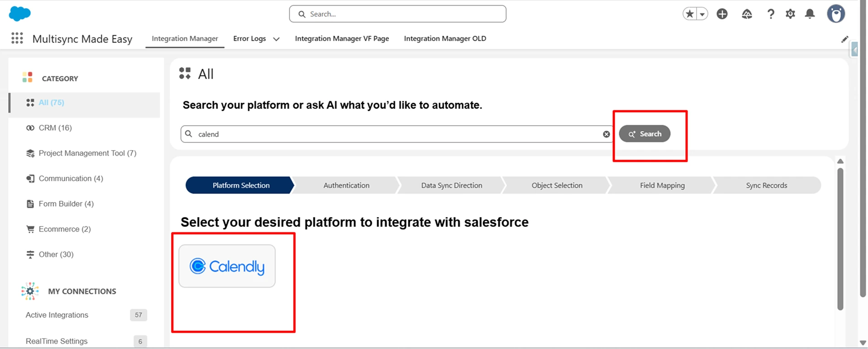Go to the Data Sync Direction step

point(452,185)
